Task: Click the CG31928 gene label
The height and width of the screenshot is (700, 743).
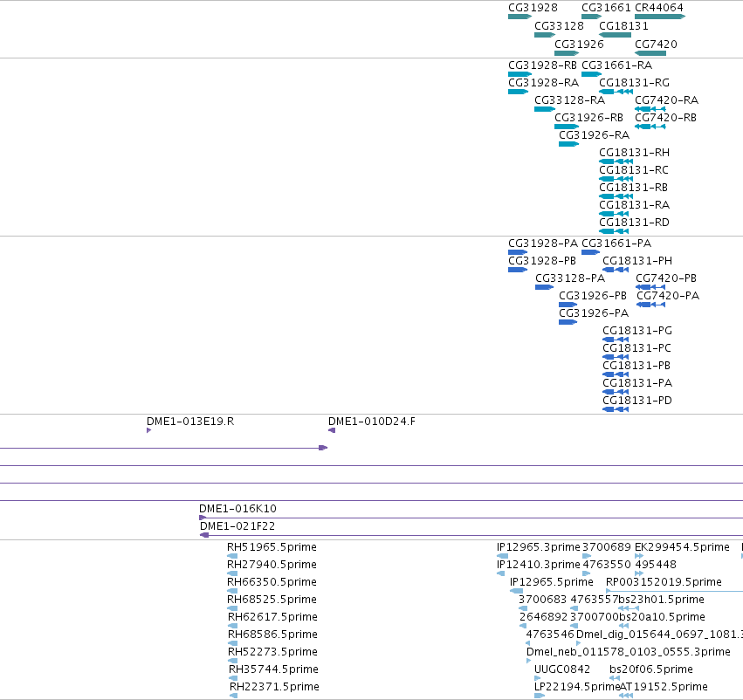Action: 533,8
